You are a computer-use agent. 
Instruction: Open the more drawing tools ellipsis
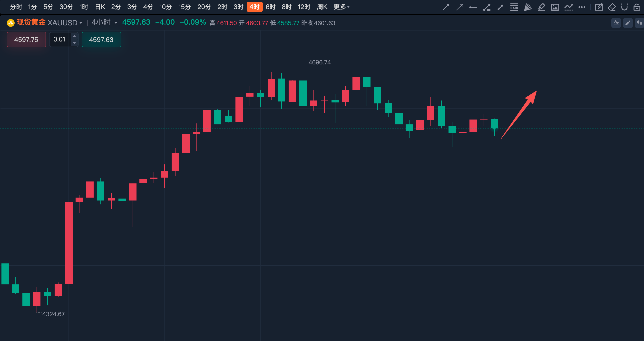(582, 7)
